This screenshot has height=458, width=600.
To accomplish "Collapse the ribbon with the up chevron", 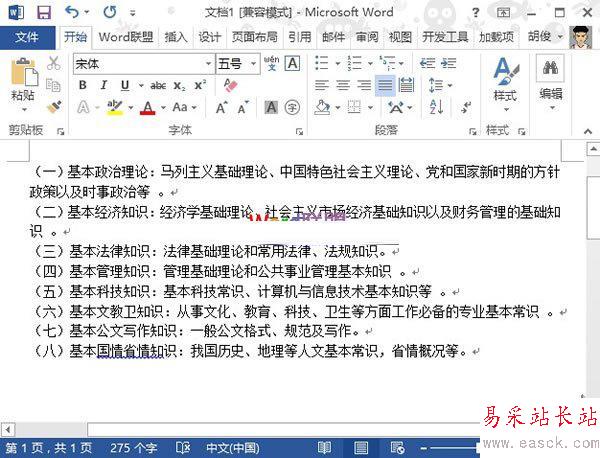I will click(x=588, y=132).
